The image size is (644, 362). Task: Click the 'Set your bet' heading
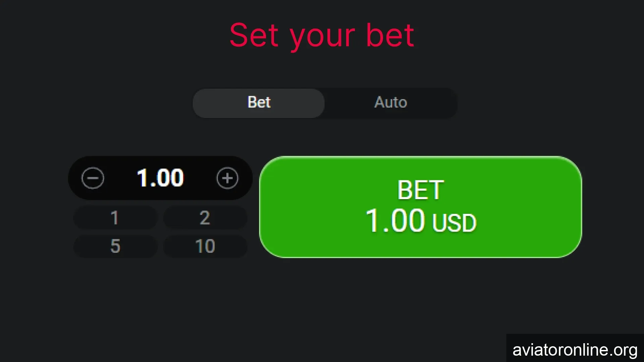point(322,35)
